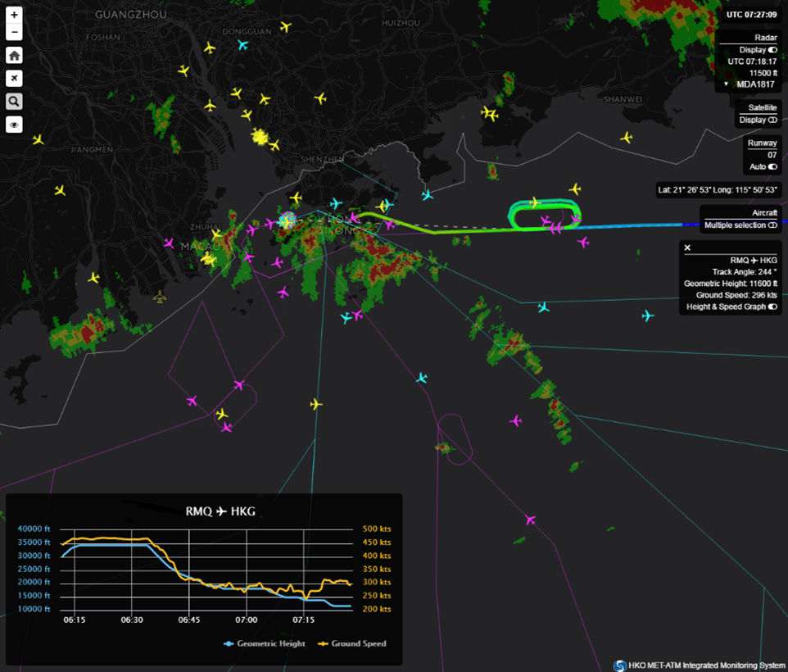Viewport: 788px width, 672px height.
Task: Expand the MDA1817 radar dropdown
Action: [726, 84]
